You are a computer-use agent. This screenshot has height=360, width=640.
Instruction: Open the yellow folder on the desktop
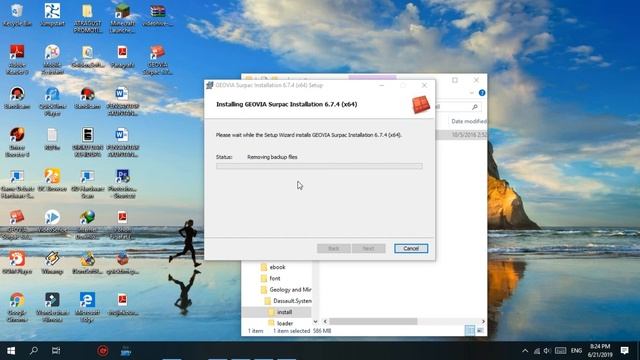click(87, 18)
